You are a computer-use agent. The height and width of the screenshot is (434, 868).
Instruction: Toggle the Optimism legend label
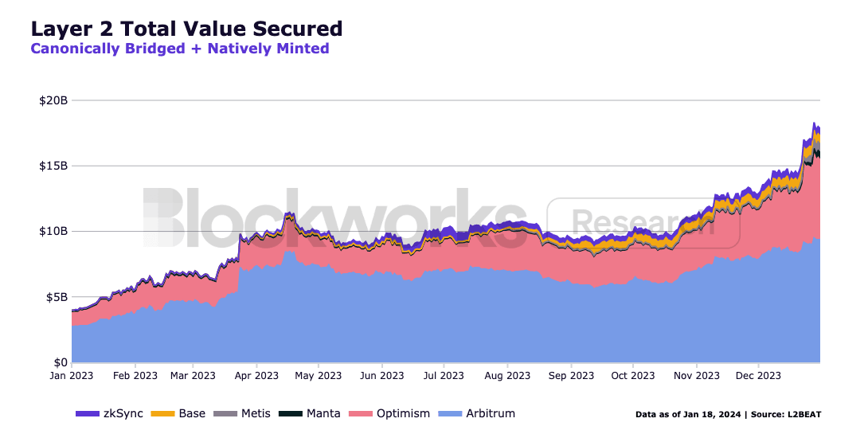click(403, 413)
